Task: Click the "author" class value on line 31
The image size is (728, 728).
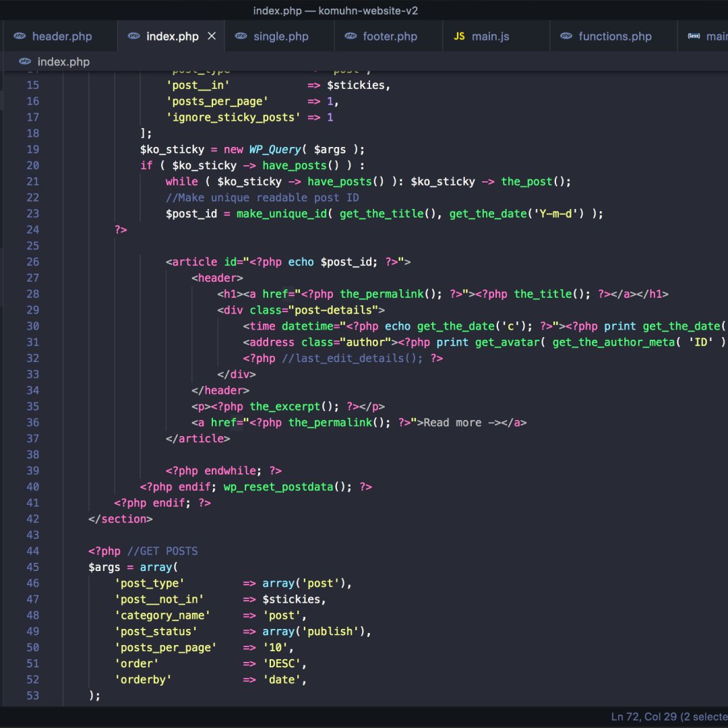Action: click(365, 342)
